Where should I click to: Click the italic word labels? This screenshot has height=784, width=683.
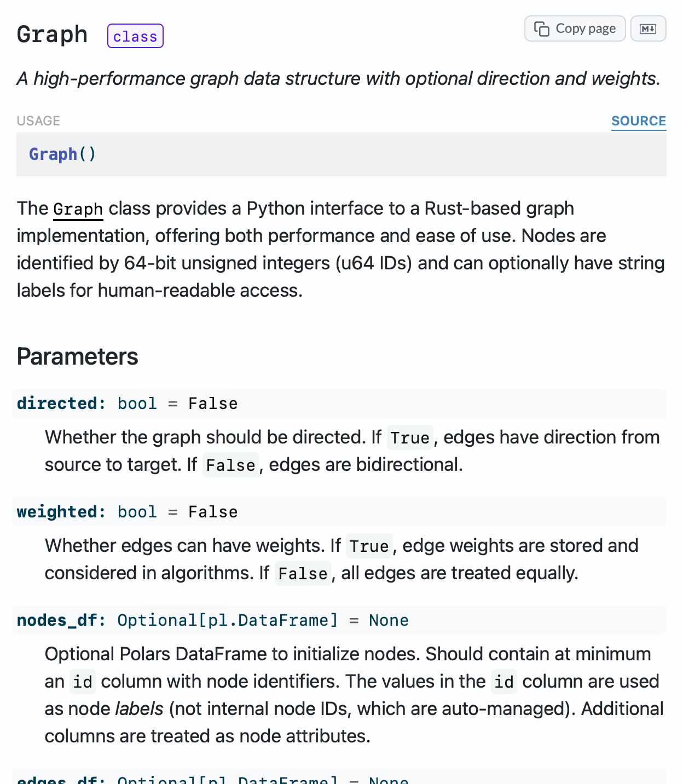click(139, 709)
